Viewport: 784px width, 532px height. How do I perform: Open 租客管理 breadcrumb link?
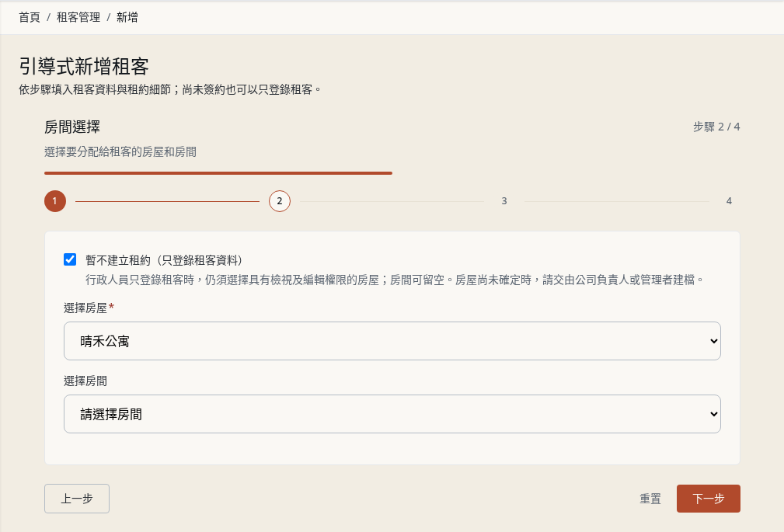click(x=78, y=18)
